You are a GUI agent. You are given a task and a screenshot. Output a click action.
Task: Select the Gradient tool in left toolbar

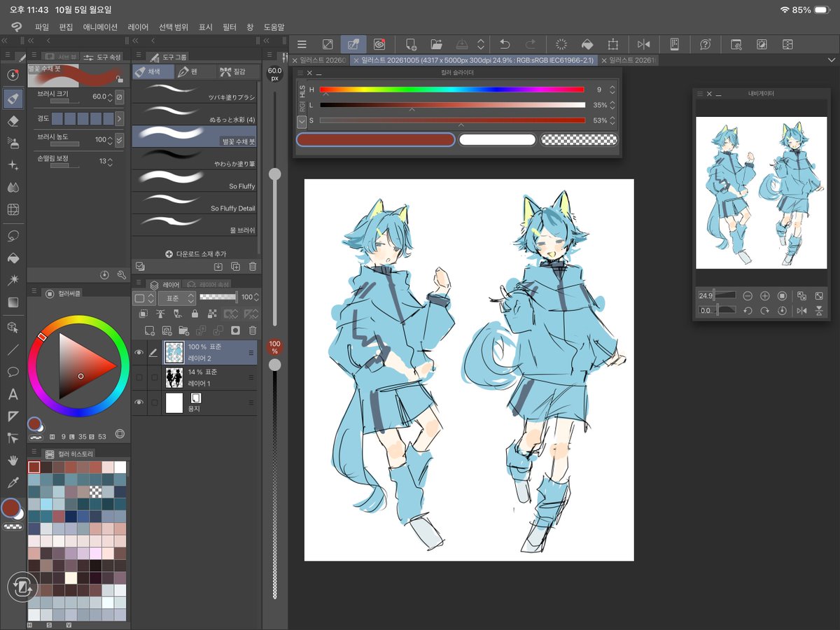pos(13,302)
